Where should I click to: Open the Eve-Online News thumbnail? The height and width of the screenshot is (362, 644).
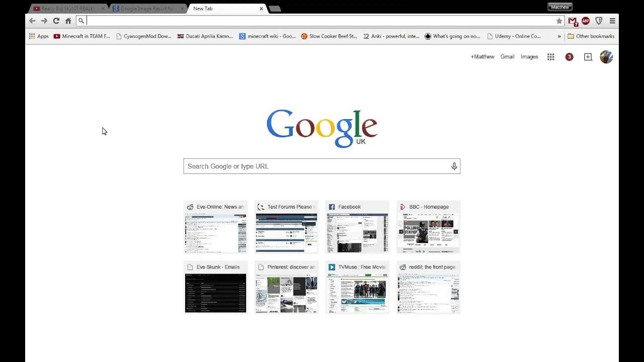coord(215,227)
